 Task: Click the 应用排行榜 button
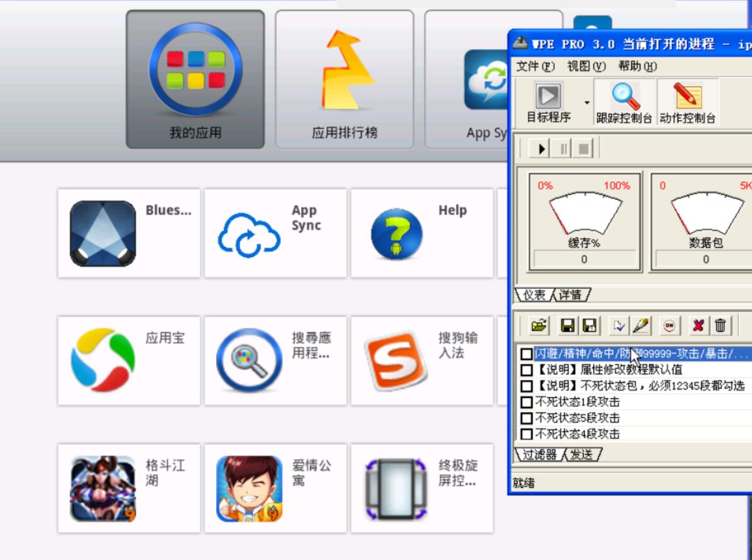(345, 79)
